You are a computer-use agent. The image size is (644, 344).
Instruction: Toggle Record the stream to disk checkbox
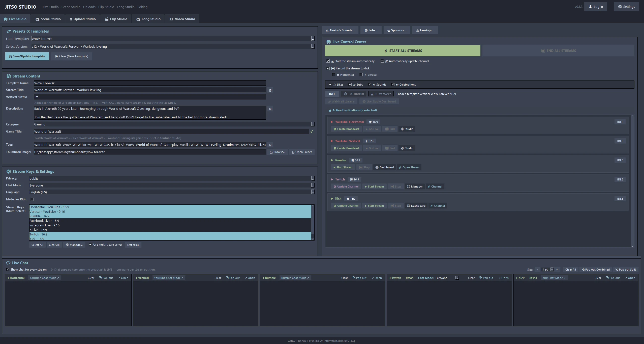tap(328, 68)
